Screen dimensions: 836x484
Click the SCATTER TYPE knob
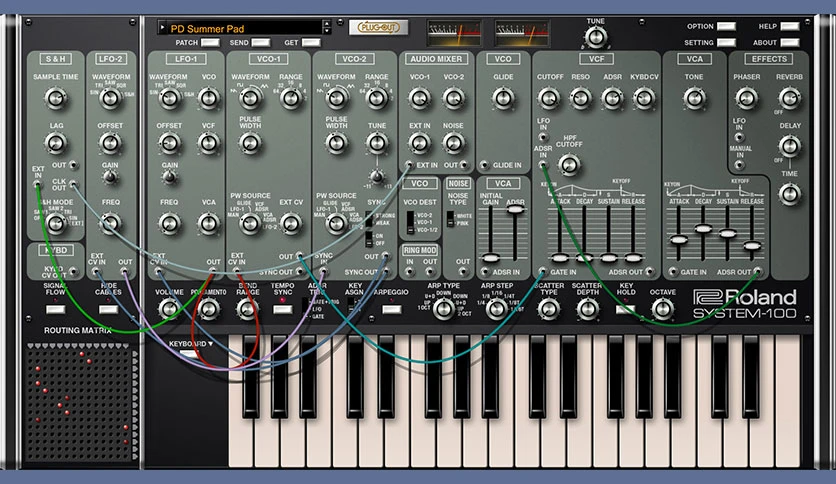(549, 309)
